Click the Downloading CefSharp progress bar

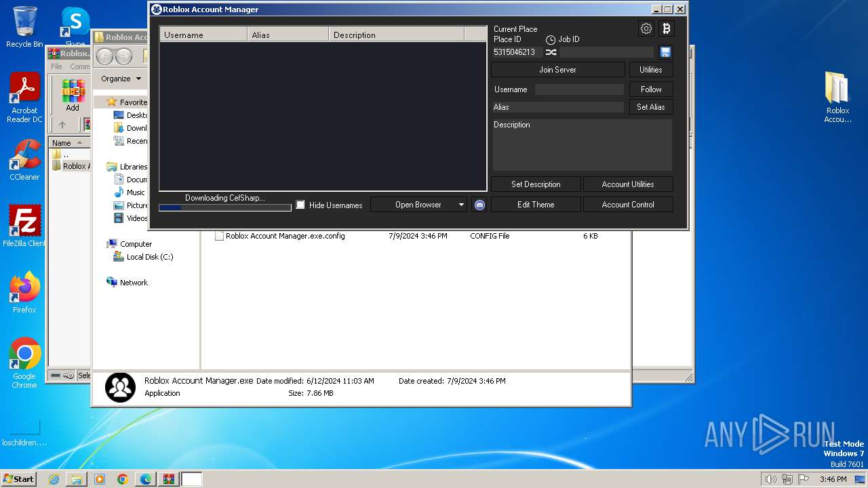pyautogui.click(x=225, y=207)
